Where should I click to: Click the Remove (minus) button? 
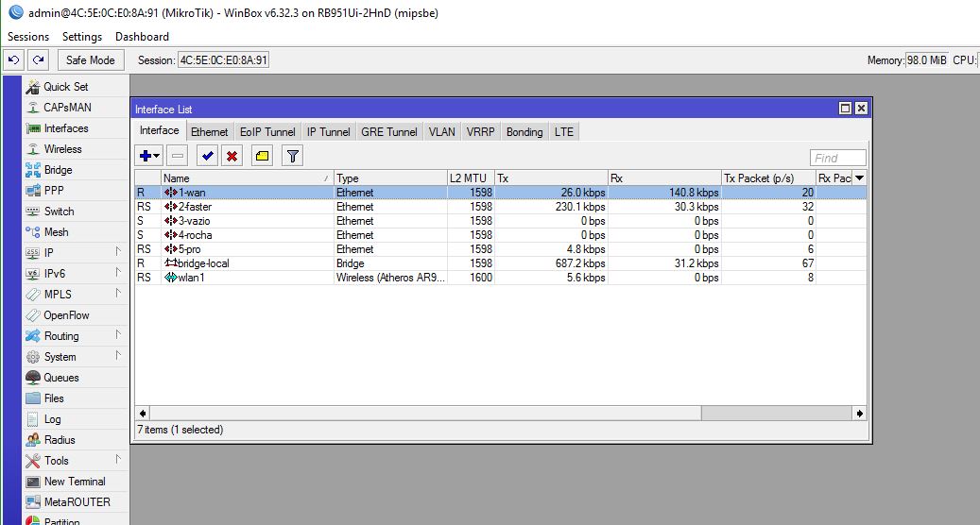(x=178, y=156)
